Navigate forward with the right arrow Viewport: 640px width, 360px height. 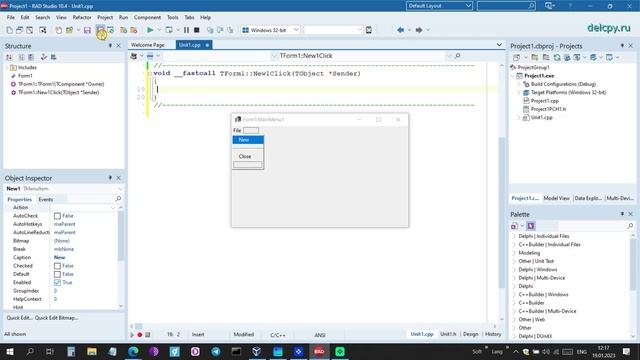click(x=419, y=30)
